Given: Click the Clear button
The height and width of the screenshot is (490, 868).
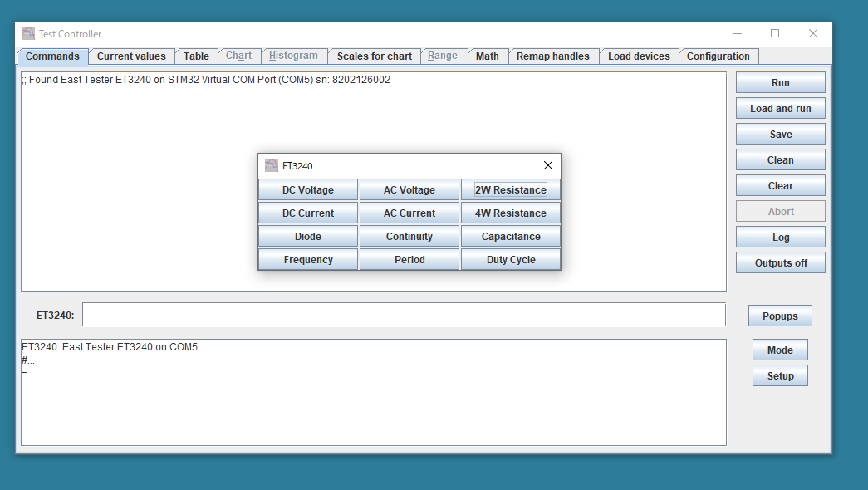Looking at the screenshot, I should coord(781,185).
